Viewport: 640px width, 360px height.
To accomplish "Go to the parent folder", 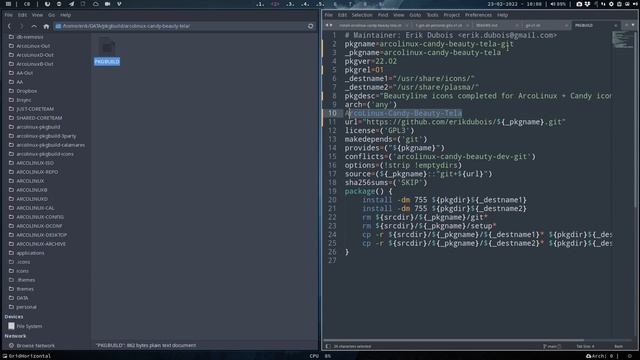I will [x=34, y=26].
